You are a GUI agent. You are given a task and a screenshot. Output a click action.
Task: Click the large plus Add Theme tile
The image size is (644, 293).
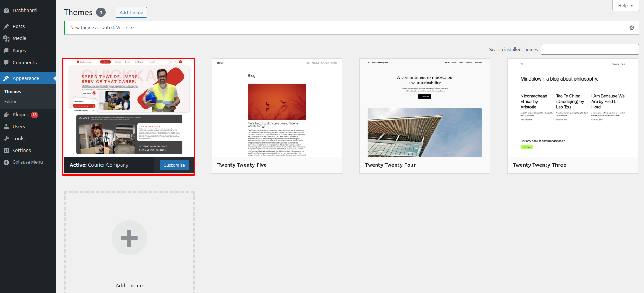129,238
